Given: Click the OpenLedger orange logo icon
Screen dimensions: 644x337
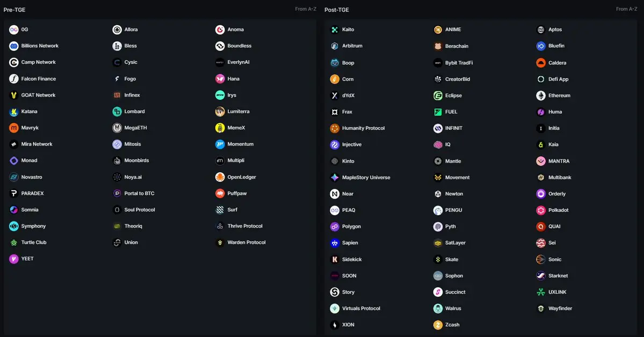Looking at the screenshot, I should click(220, 177).
